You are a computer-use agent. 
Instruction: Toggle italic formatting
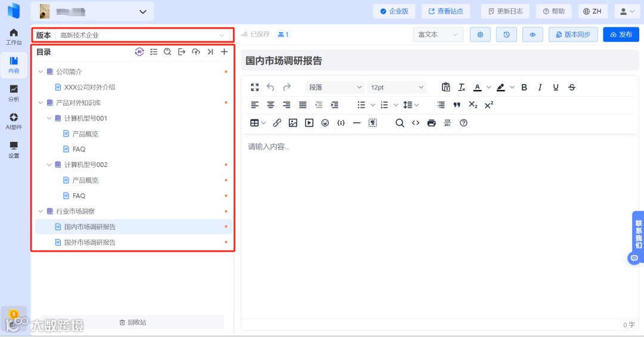click(x=540, y=87)
